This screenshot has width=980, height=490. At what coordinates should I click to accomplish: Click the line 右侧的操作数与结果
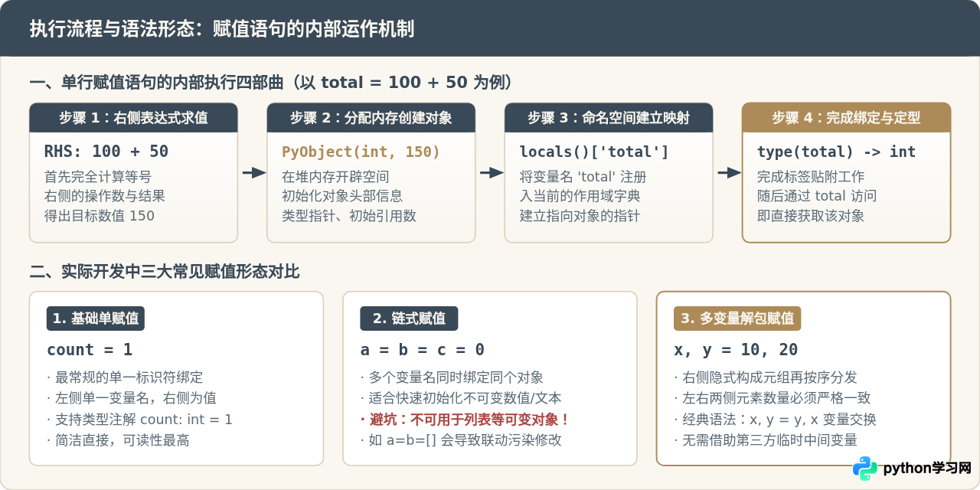[x=105, y=196]
